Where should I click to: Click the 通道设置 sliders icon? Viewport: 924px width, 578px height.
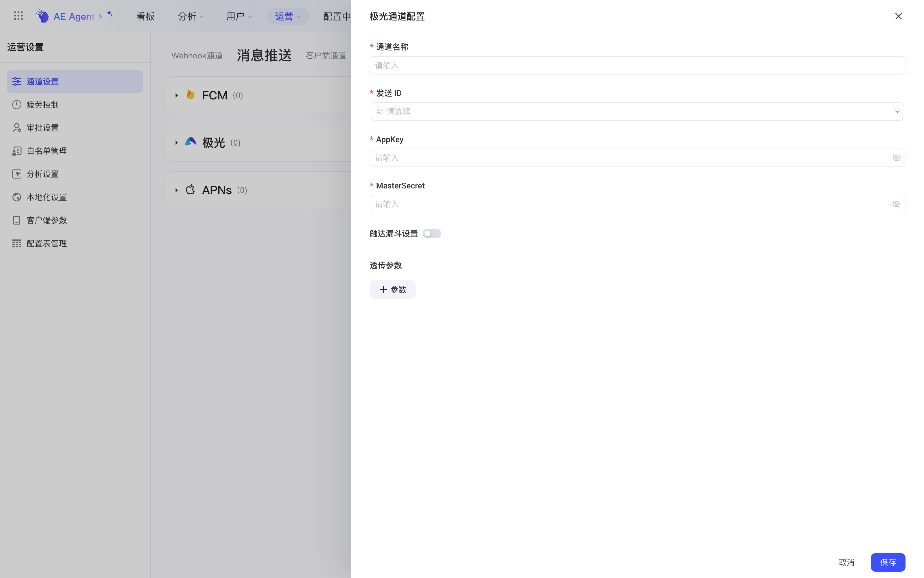coord(16,81)
